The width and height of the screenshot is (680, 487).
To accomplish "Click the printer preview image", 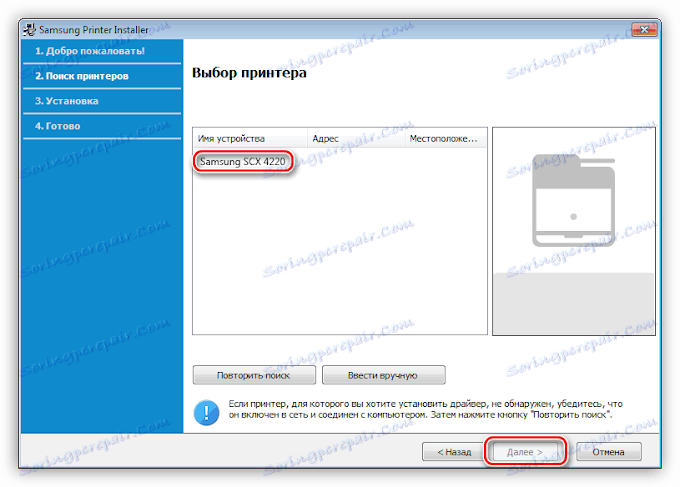I will coord(573,201).
